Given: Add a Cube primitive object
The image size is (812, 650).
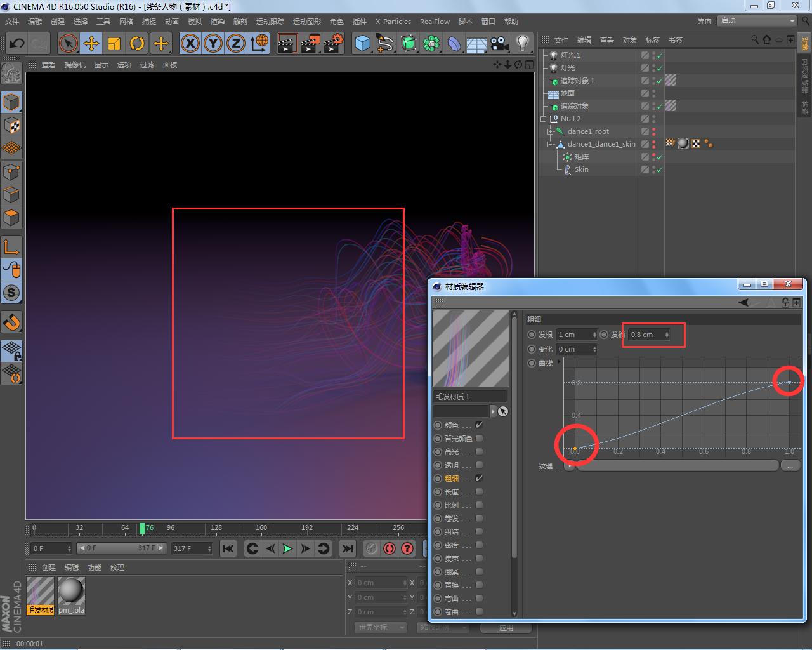Looking at the screenshot, I should pos(362,43).
